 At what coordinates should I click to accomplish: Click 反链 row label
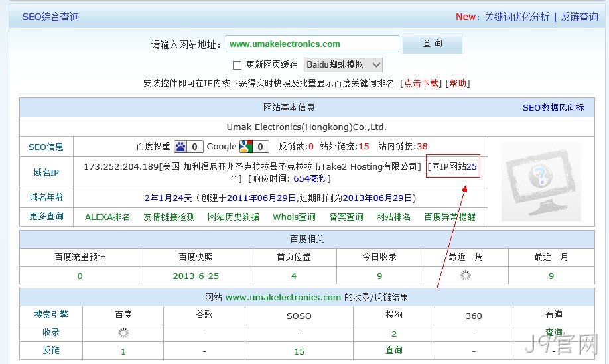coord(51,350)
